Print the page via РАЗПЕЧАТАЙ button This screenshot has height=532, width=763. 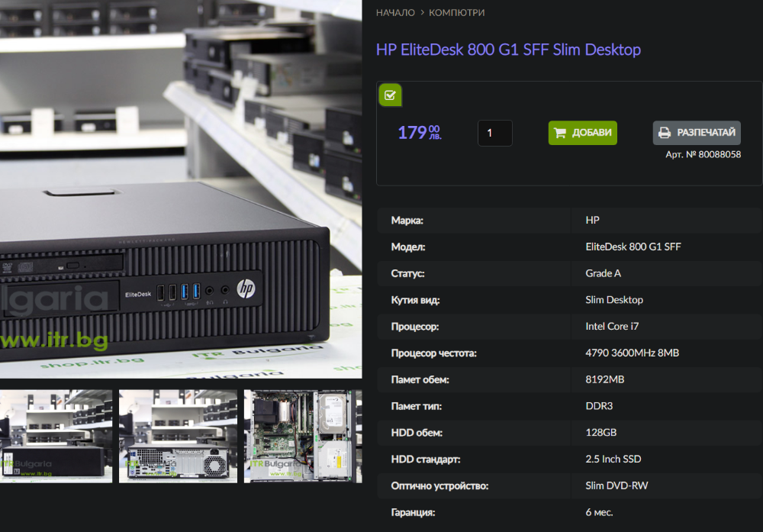click(x=697, y=133)
